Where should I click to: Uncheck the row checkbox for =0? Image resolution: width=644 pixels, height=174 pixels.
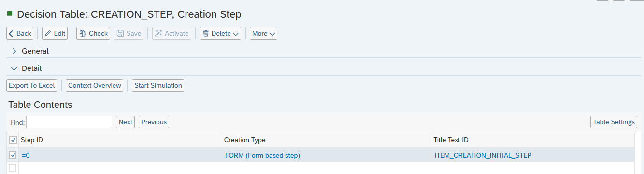(x=13, y=155)
